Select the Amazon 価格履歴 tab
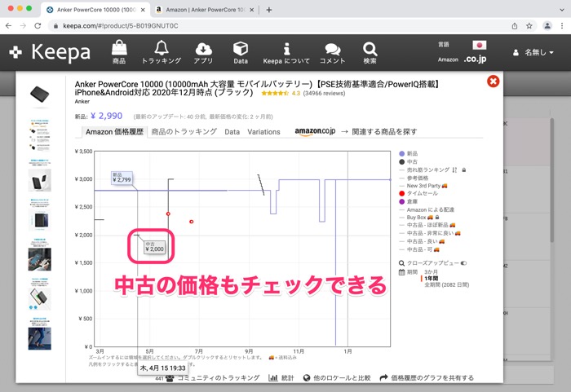Viewport: 571px width, 392px height. click(114, 132)
